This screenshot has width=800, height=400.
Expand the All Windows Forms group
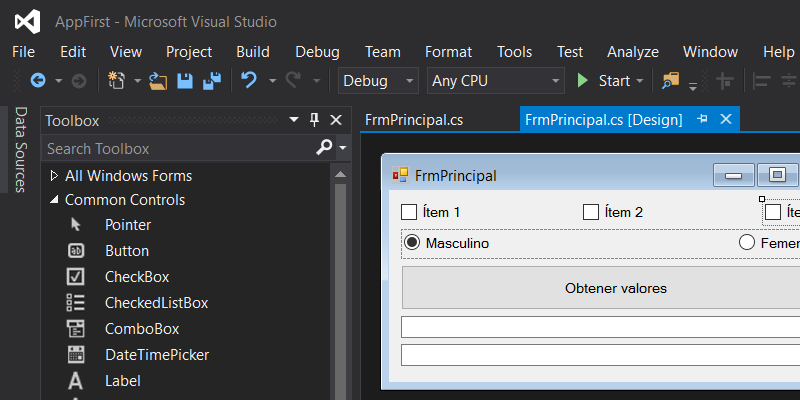54,176
